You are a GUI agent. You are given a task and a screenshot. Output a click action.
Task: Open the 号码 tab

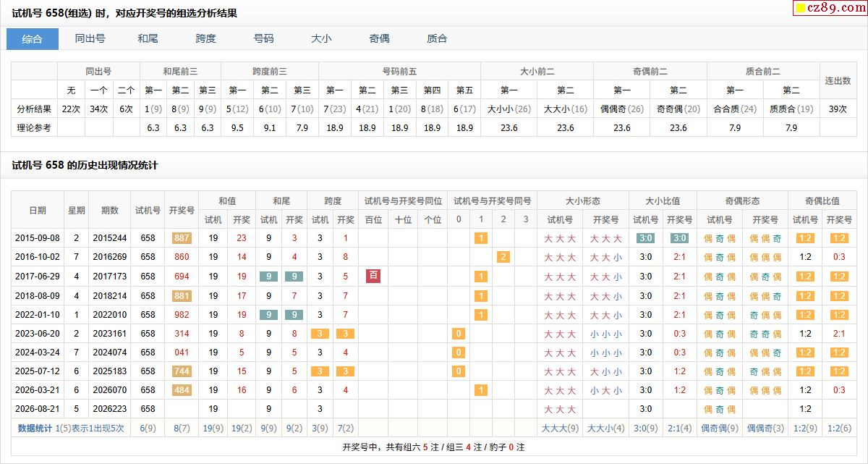coord(264,39)
